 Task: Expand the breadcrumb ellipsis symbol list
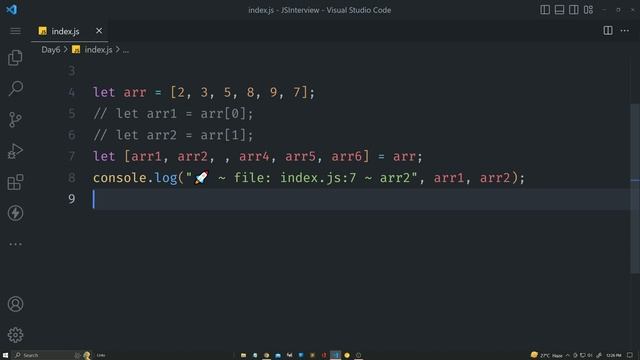point(126,50)
